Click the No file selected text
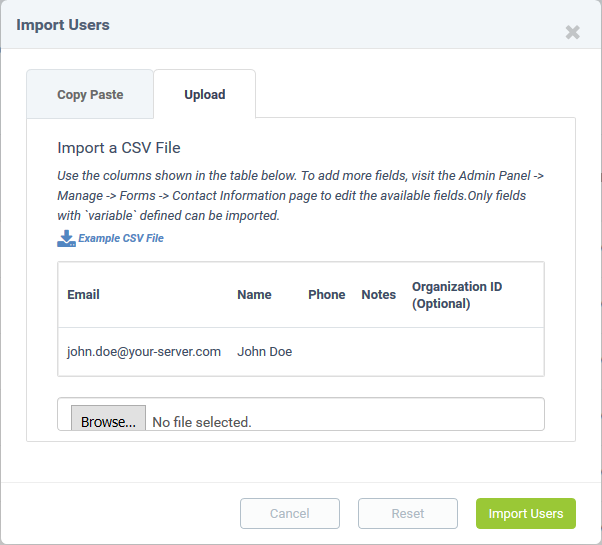Viewport: 602px width, 545px height. click(x=202, y=422)
